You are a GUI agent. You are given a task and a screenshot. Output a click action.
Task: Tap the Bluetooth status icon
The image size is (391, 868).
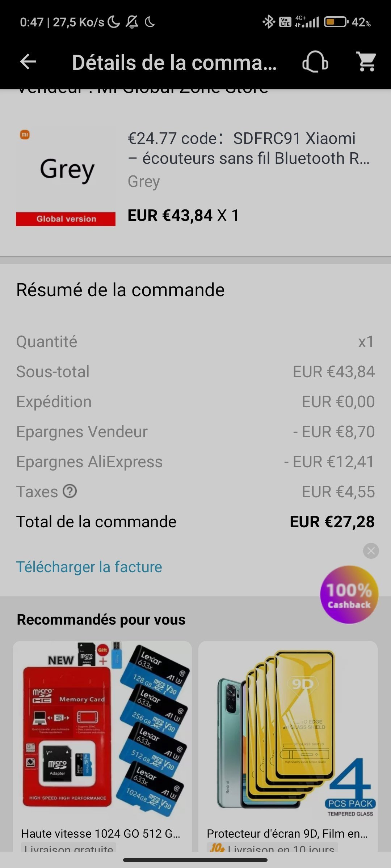268,22
